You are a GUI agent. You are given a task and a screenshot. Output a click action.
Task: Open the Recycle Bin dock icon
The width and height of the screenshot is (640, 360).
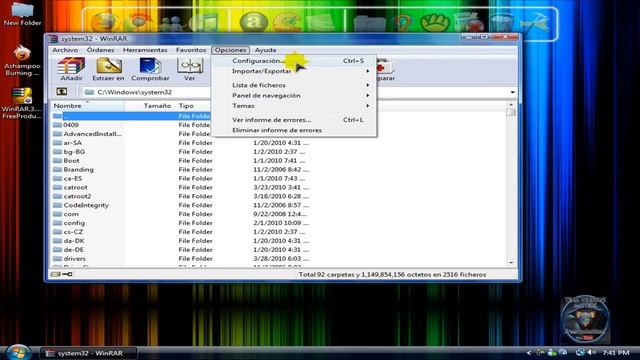coord(502,23)
